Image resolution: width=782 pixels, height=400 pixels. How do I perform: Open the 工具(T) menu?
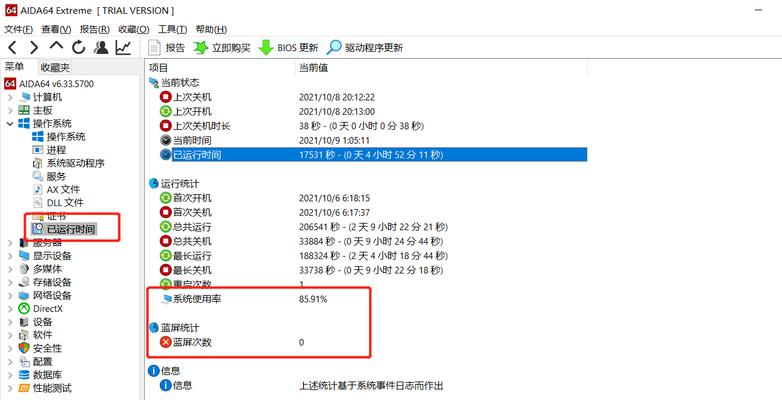point(173,29)
